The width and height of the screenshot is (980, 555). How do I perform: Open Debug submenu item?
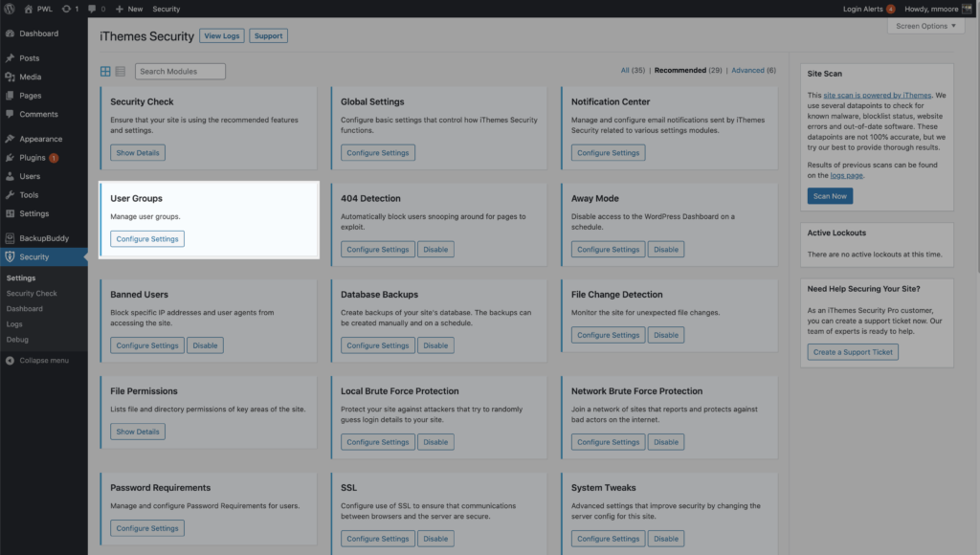click(17, 340)
